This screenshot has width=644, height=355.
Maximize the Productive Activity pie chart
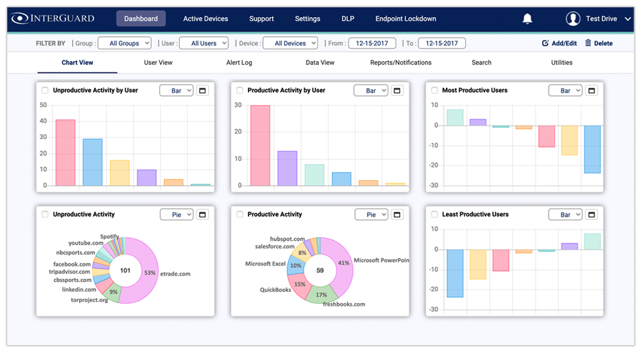point(397,215)
